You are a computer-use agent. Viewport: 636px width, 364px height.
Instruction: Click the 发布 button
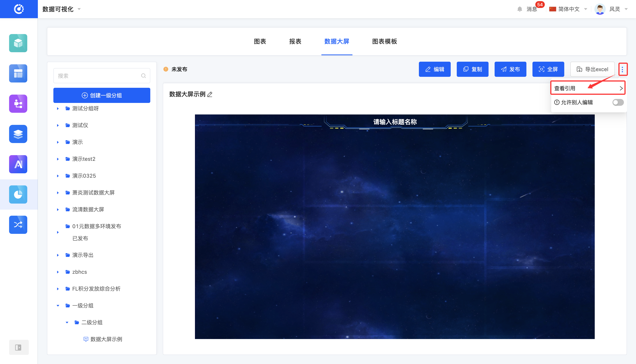tap(510, 69)
